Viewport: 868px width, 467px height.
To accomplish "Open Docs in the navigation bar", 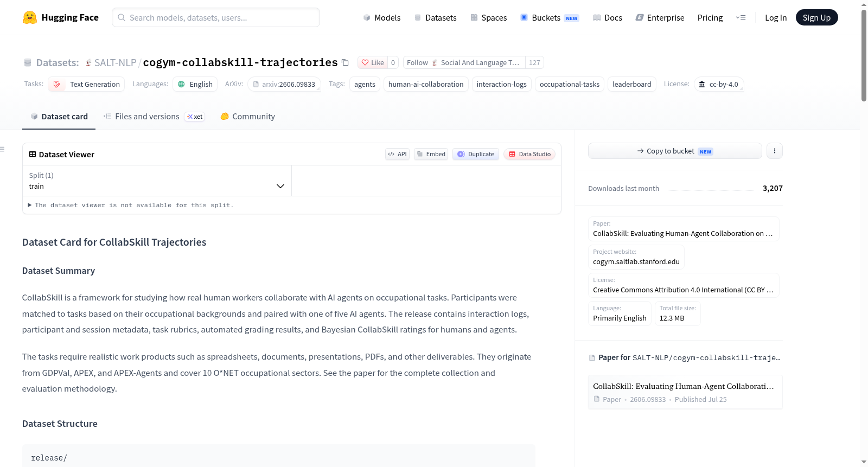I will point(607,17).
